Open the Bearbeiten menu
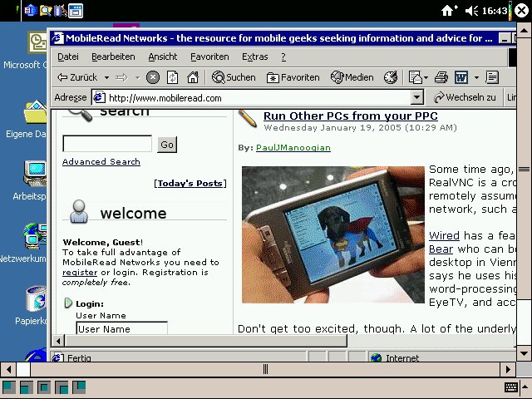Viewport: 532px width, 399px height. (113, 57)
